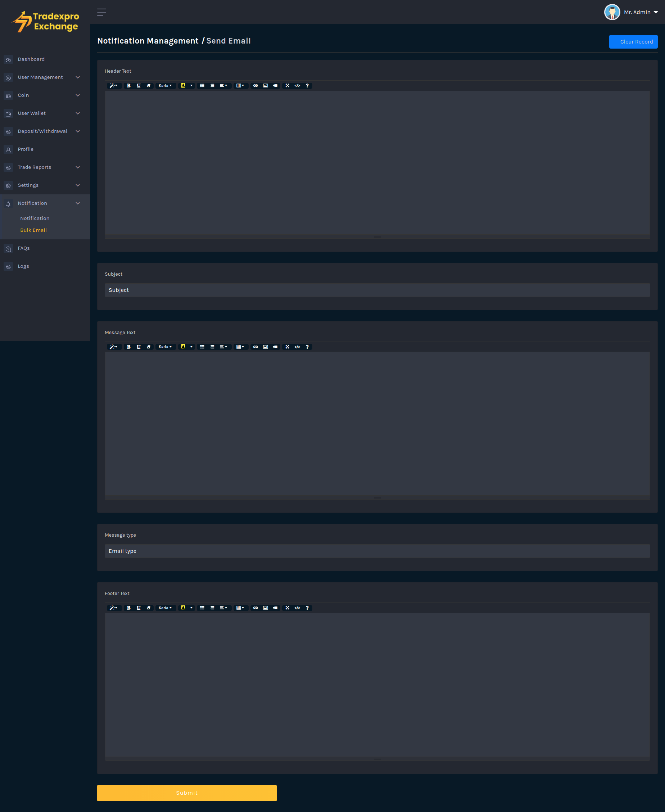Open code view in Footer Text editor
Viewport: 665px width, 812px height.
pos(297,608)
